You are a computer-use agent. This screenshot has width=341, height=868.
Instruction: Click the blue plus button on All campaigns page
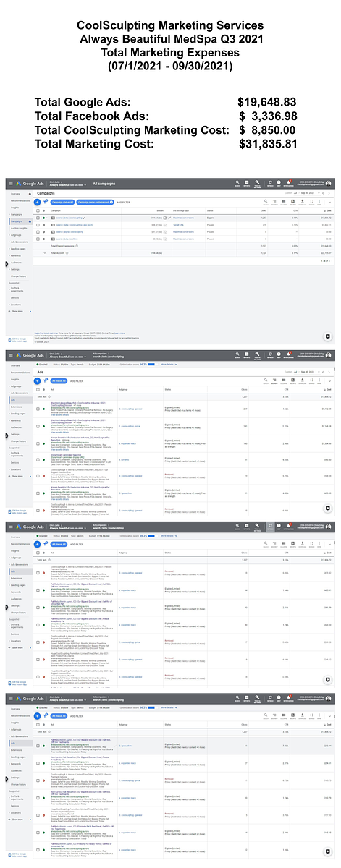click(x=37, y=202)
